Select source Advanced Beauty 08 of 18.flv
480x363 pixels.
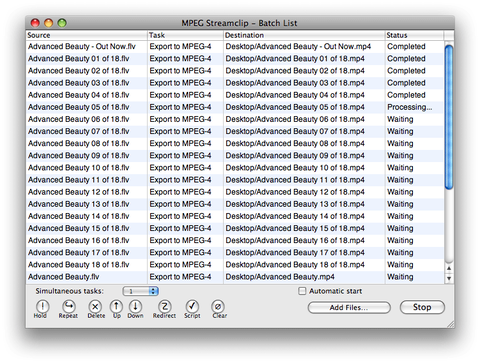coord(79,143)
